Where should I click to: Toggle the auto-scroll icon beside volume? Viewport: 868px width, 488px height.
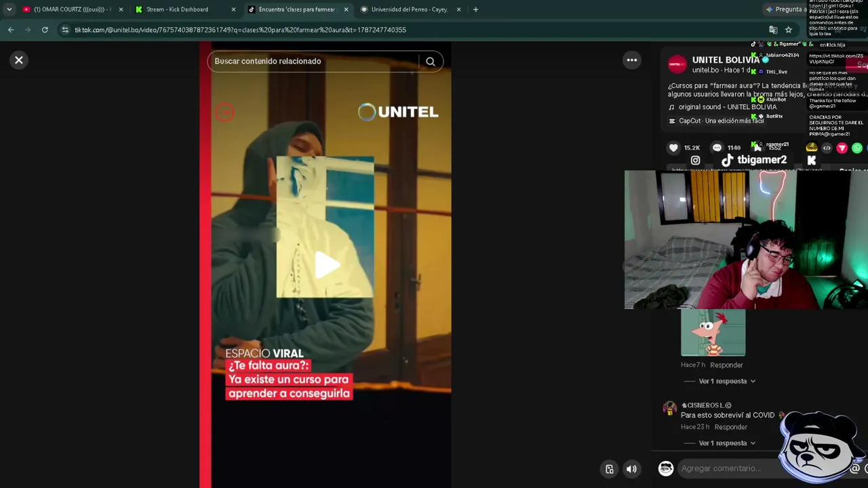point(610,469)
